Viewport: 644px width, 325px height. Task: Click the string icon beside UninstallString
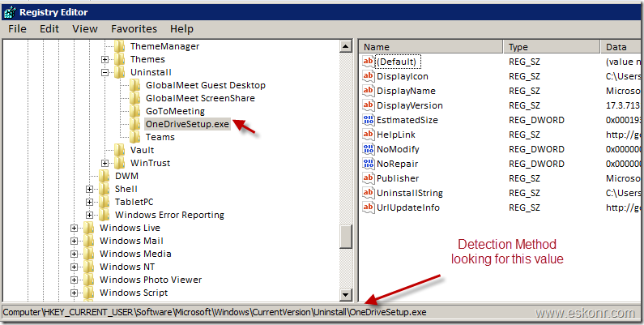coord(369,193)
